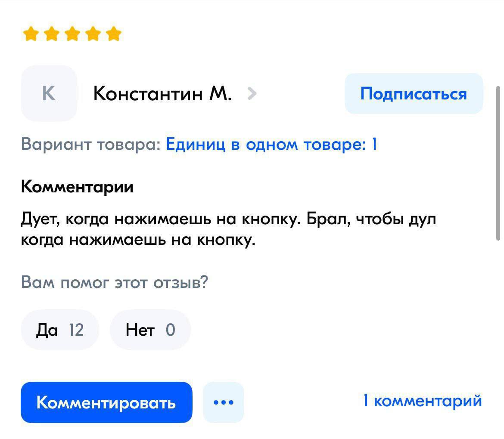Image resolution: width=504 pixels, height=439 pixels.
Task: Click the third rating star
Action: (72, 34)
